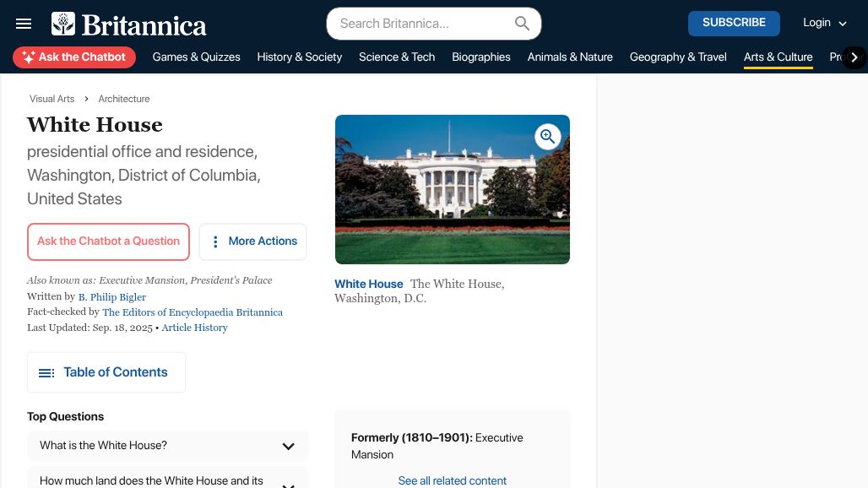Click the search magnifier icon
This screenshot has width=868, height=488.
(x=522, y=24)
